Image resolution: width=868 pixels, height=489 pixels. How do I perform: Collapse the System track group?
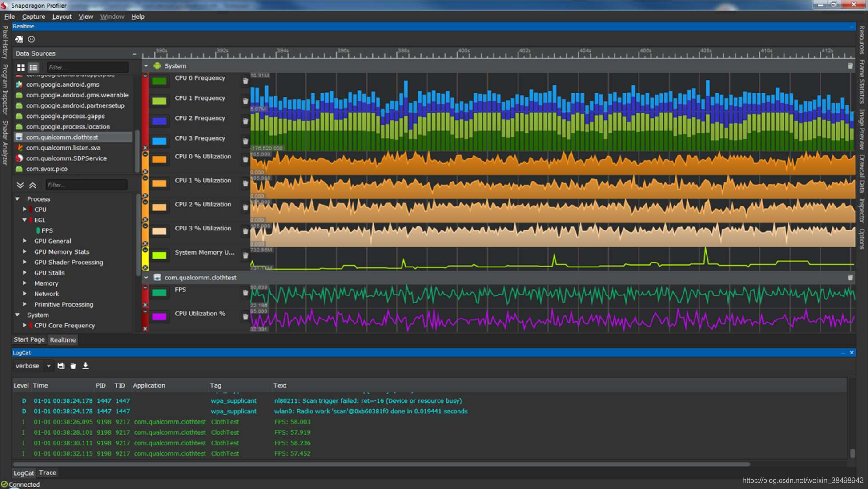(146, 66)
